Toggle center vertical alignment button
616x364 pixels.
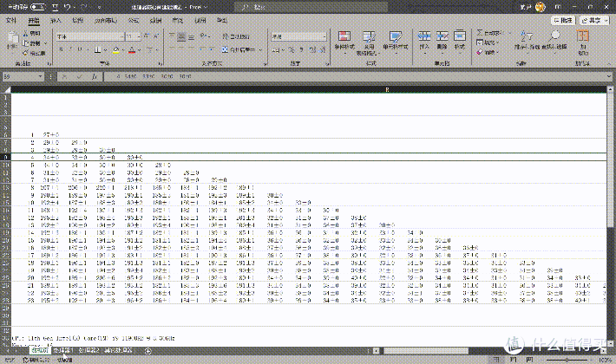(181, 37)
